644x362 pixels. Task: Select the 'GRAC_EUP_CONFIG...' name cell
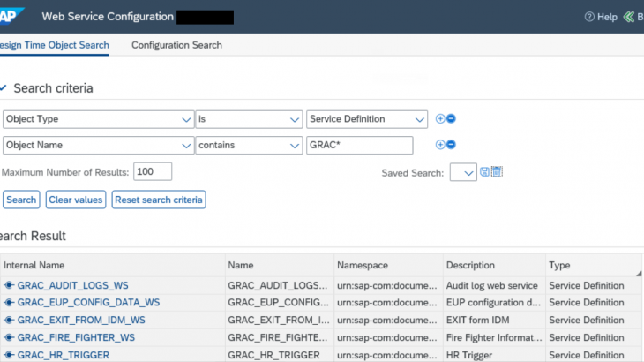tap(280, 303)
